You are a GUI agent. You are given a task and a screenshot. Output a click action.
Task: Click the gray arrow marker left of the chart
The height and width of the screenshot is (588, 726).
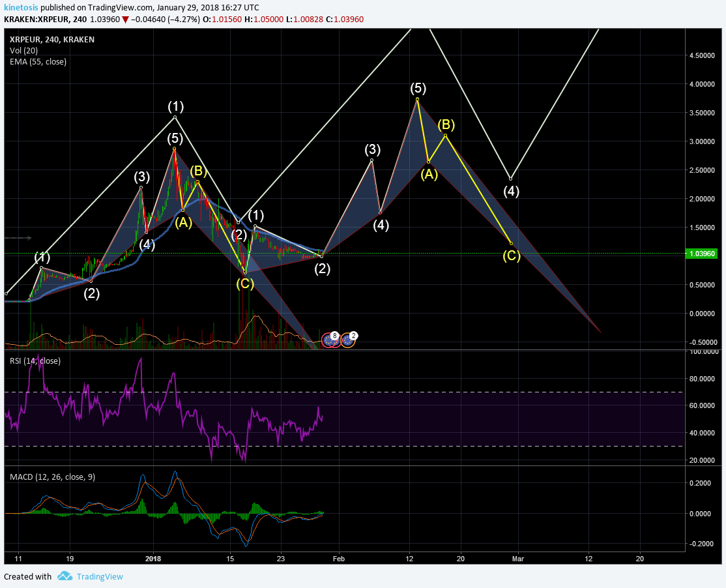coord(18,238)
